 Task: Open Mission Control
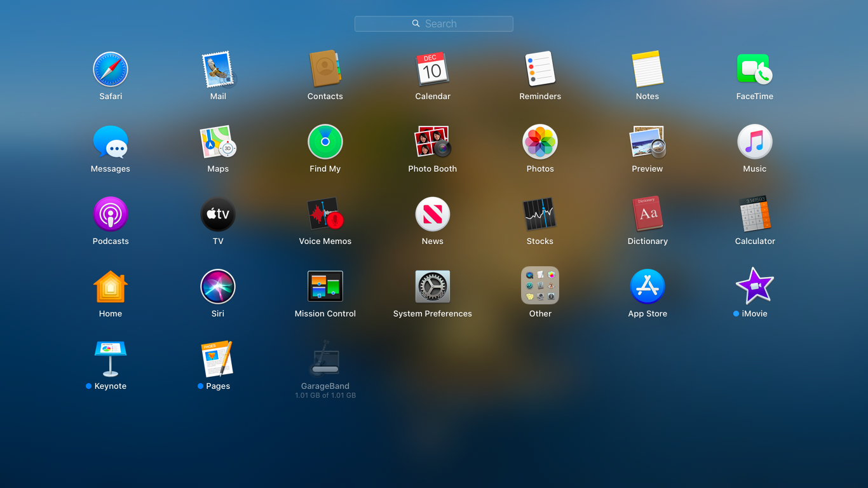325,287
